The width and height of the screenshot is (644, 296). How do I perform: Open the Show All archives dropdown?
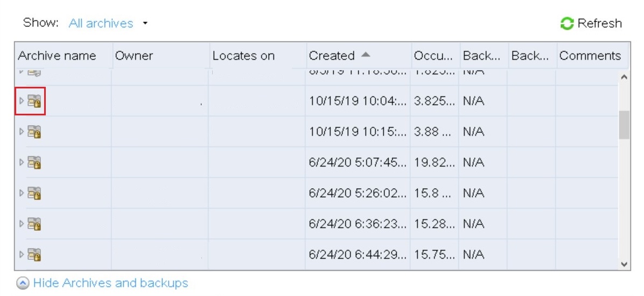tap(145, 24)
